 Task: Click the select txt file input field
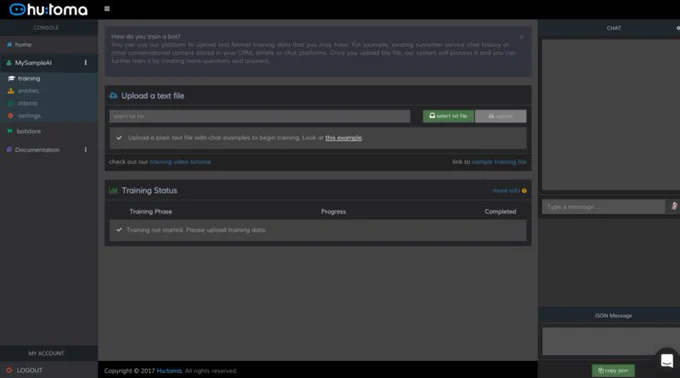pyautogui.click(x=260, y=116)
